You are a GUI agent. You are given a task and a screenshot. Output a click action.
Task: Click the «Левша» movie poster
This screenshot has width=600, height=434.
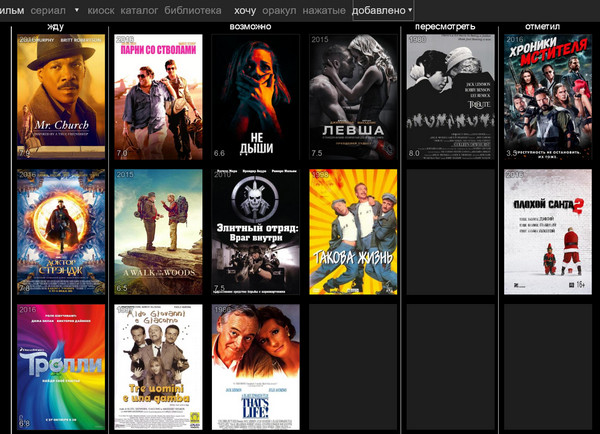tap(352, 97)
